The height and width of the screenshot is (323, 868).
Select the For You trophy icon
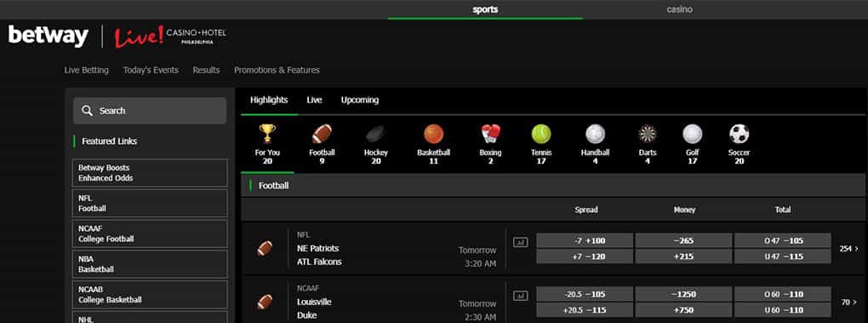pos(267,134)
